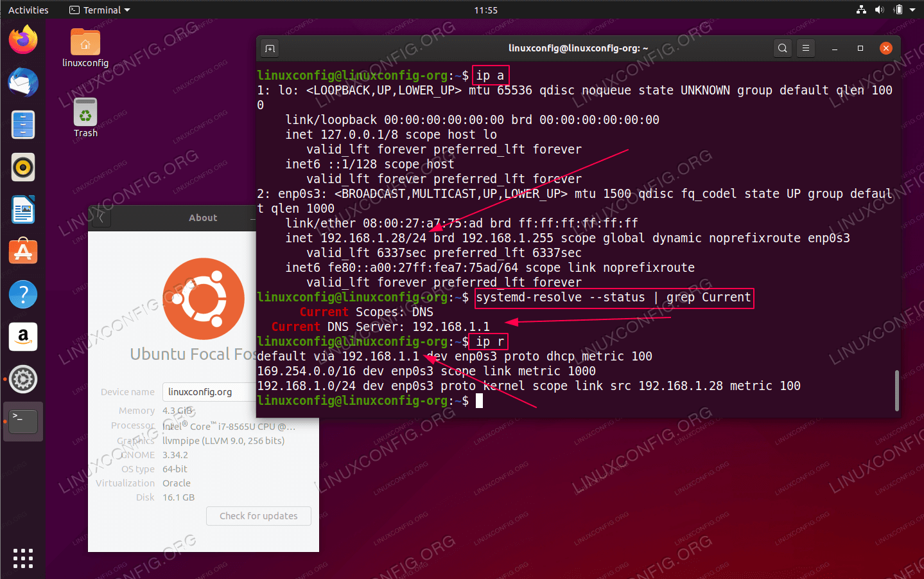
Task: Open new tab in terminal window
Action: point(270,48)
